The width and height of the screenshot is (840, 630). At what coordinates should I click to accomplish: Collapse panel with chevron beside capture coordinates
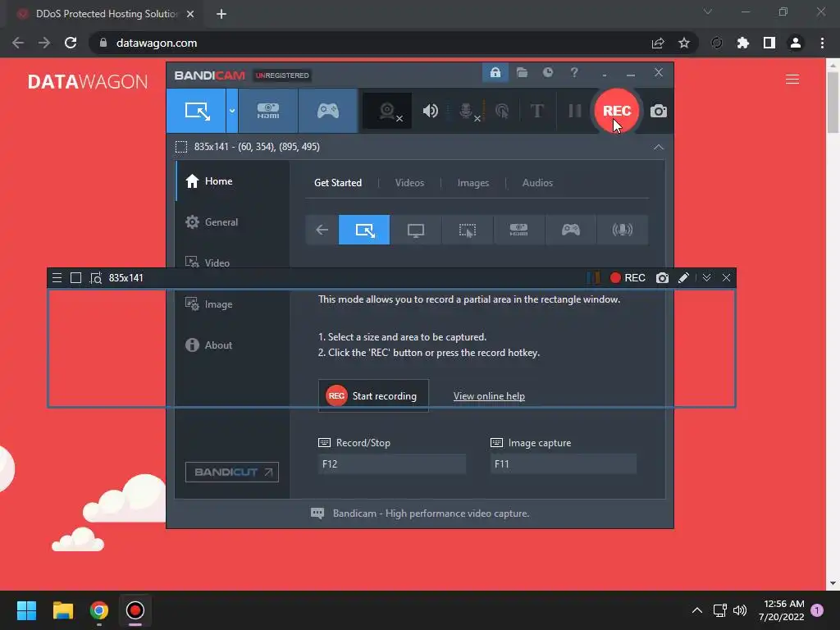coord(659,147)
